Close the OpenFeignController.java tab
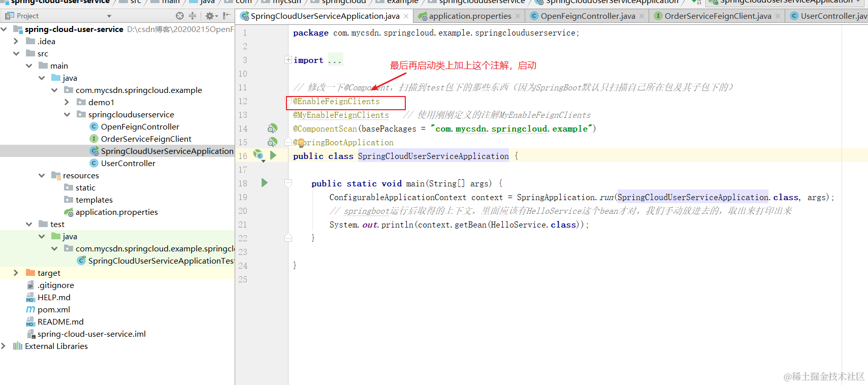 (641, 16)
